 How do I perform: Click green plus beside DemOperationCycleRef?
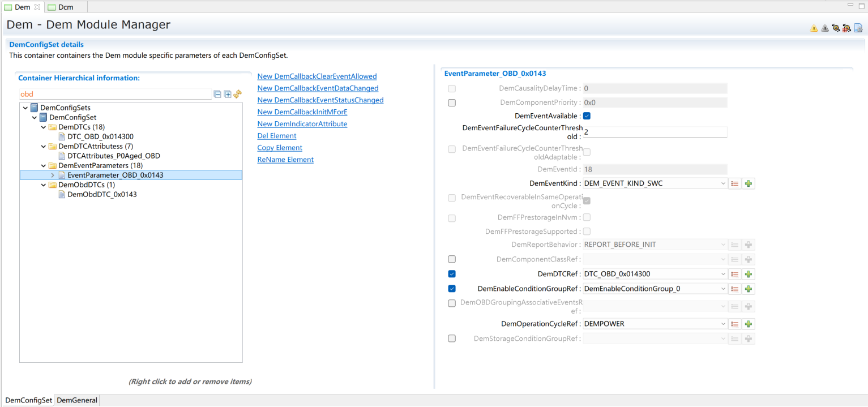[x=748, y=324]
